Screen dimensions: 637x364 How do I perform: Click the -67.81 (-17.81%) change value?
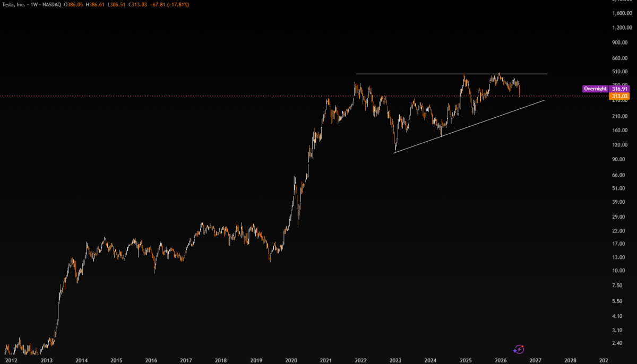point(169,4)
